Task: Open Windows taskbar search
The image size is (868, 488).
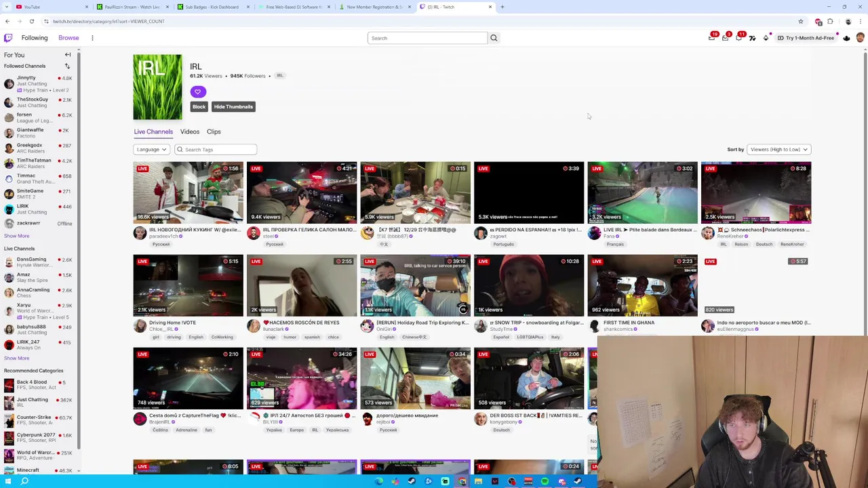Action: click(x=24, y=481)
